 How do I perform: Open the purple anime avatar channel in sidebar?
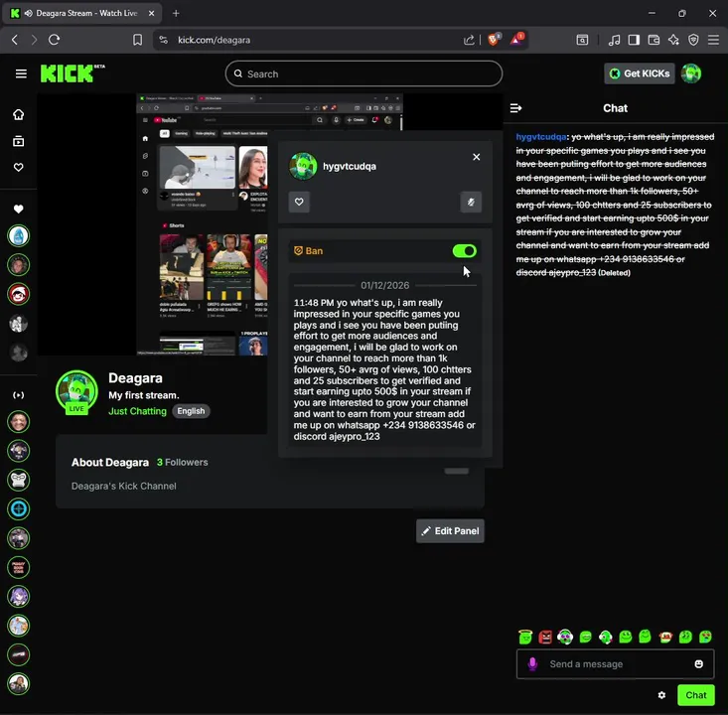click(19, 597)
